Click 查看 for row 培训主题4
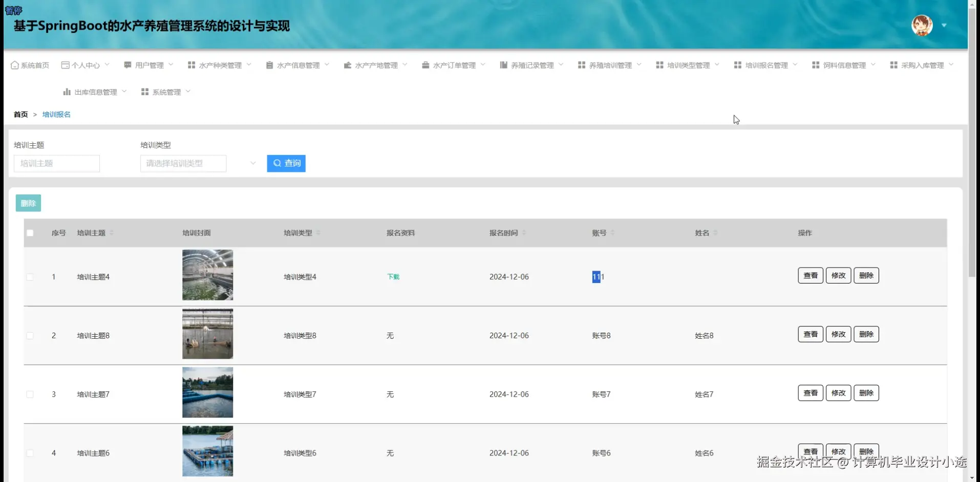The image size is (980, 482). click(811, 275)
